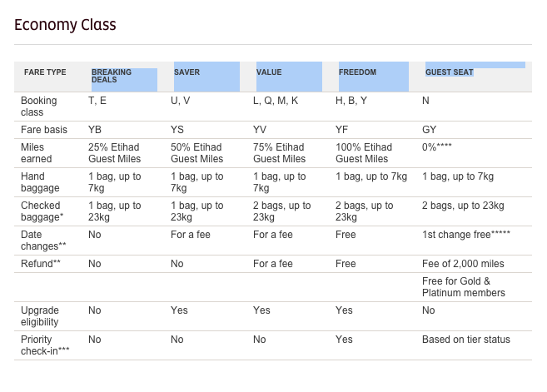The height and width of the screenshot is (392, 547).
Task: Click the Checked baggage* row label
Action: (x=41, y=211)
